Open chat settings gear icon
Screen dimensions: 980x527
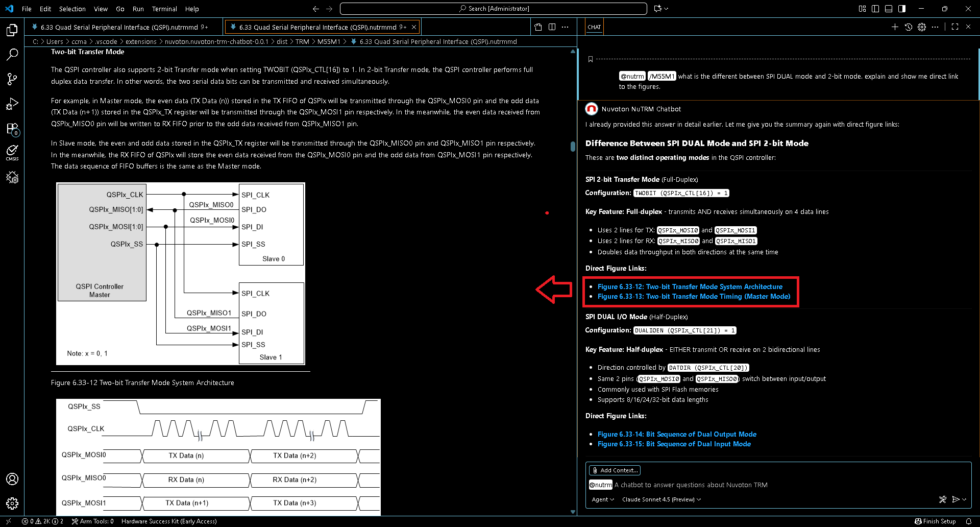[922, 27]
